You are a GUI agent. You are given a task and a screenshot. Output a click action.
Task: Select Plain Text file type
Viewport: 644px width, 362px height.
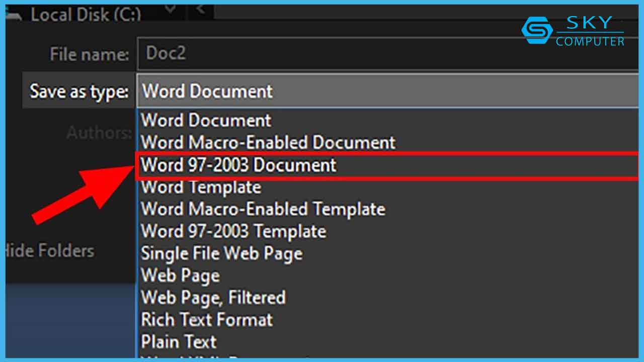(x=387, y=341)
